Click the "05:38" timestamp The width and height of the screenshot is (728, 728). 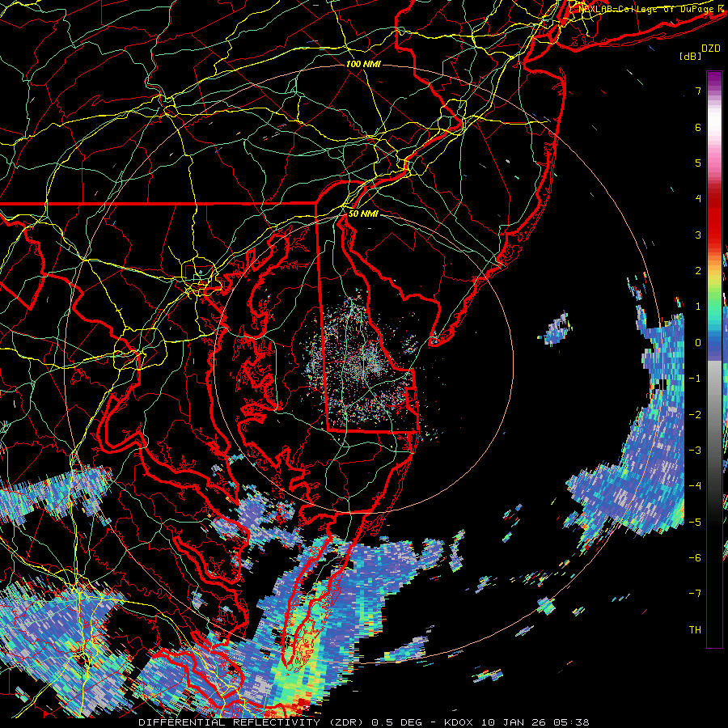pos(571,722)
